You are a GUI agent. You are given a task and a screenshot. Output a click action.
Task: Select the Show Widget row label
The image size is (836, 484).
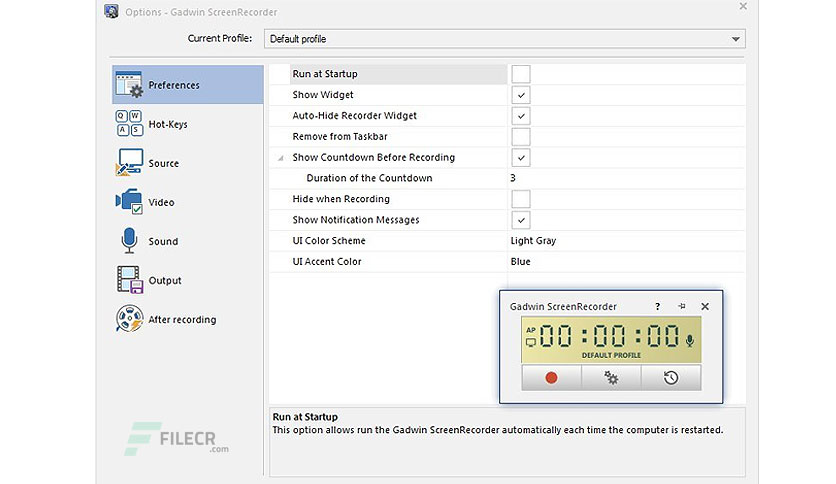point(323,95)
